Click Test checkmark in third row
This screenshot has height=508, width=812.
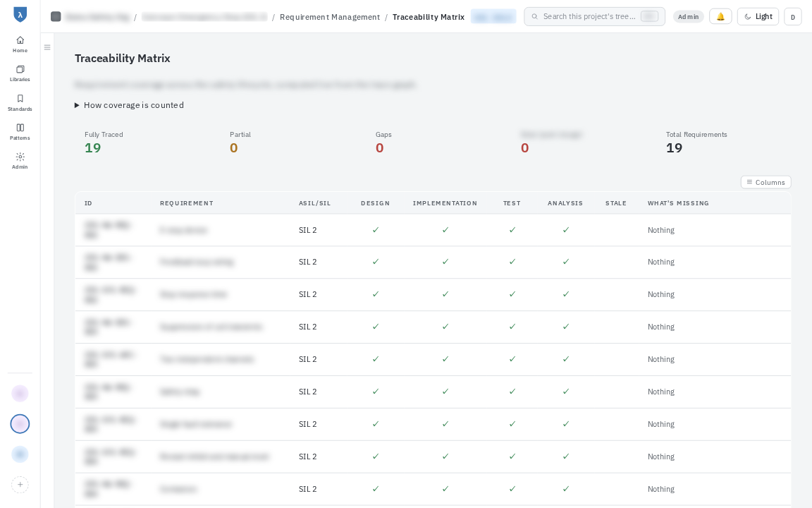(512, 294)
